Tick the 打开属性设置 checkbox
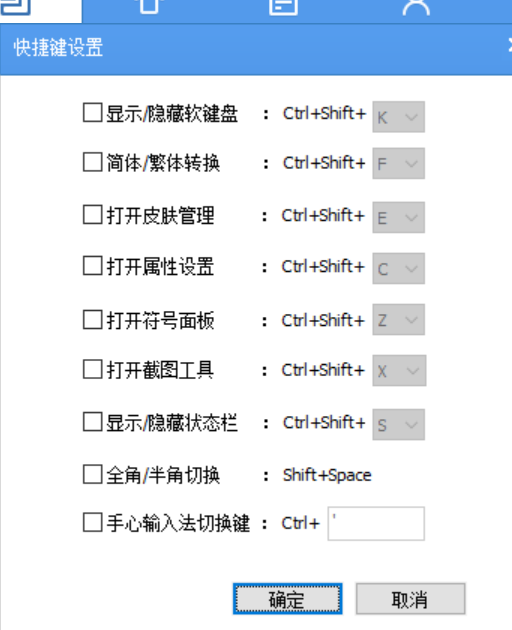Image resolution: width=512 pixels, height=630 pixels. [x=92, y=266]
